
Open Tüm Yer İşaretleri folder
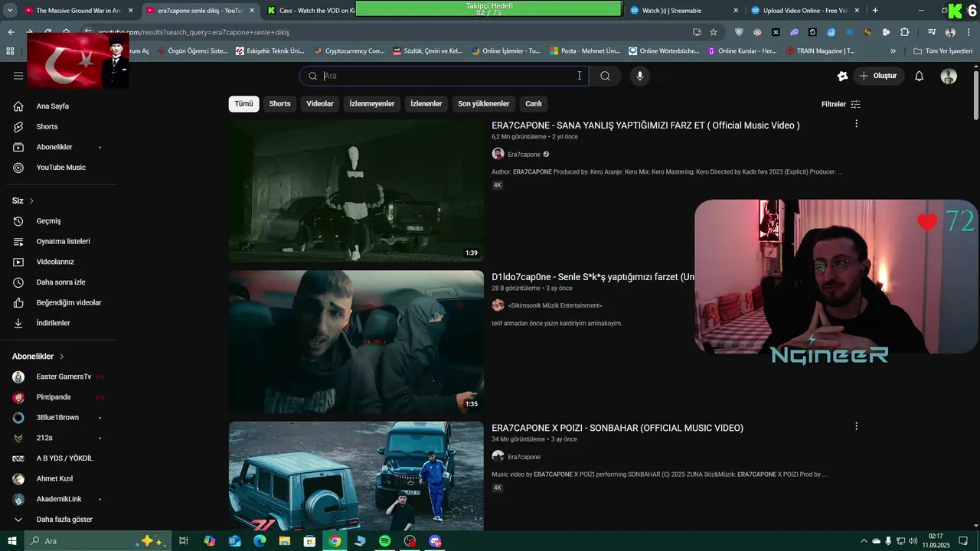[942, 51]
